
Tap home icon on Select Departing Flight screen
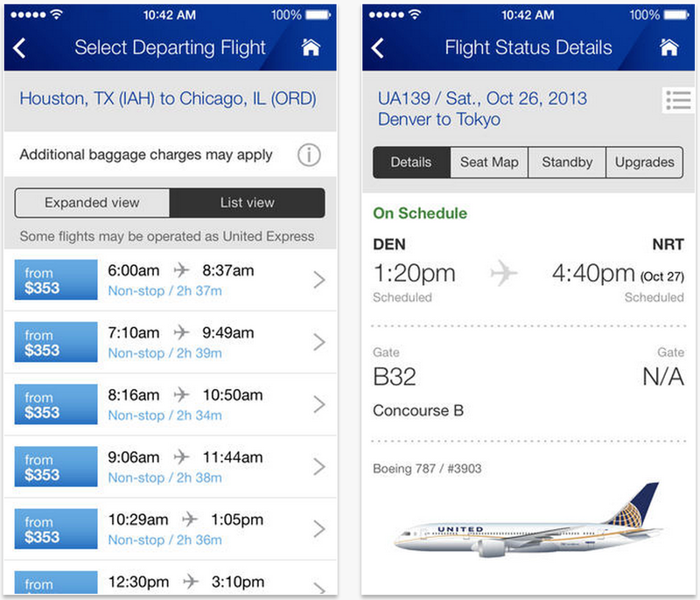coord(311,47)
